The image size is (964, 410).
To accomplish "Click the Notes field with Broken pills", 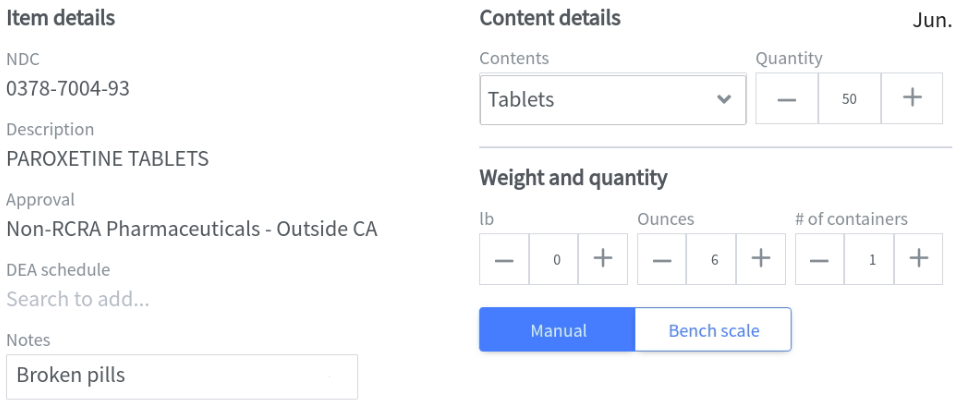I will (182, 376).
